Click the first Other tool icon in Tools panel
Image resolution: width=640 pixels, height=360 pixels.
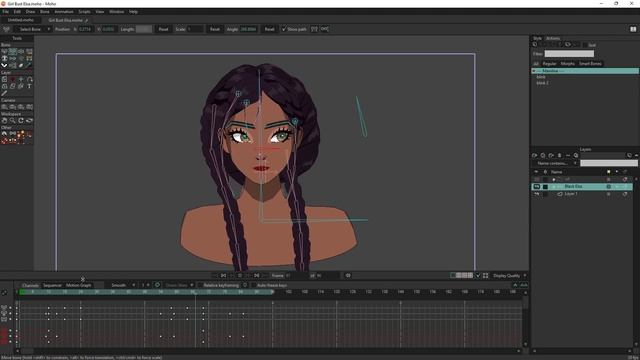pyautogui.click(x=4, y=134)
